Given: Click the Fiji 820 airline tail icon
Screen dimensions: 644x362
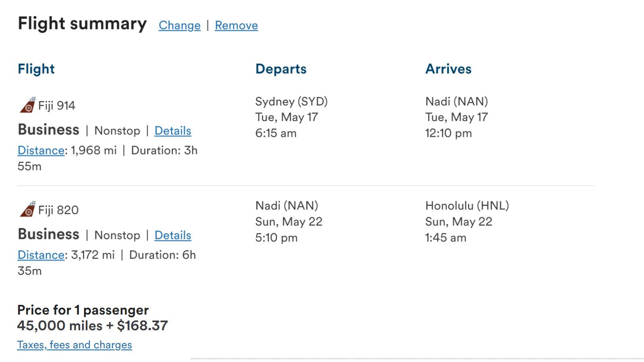Looking at the screenshot, I should coord(28,209).
